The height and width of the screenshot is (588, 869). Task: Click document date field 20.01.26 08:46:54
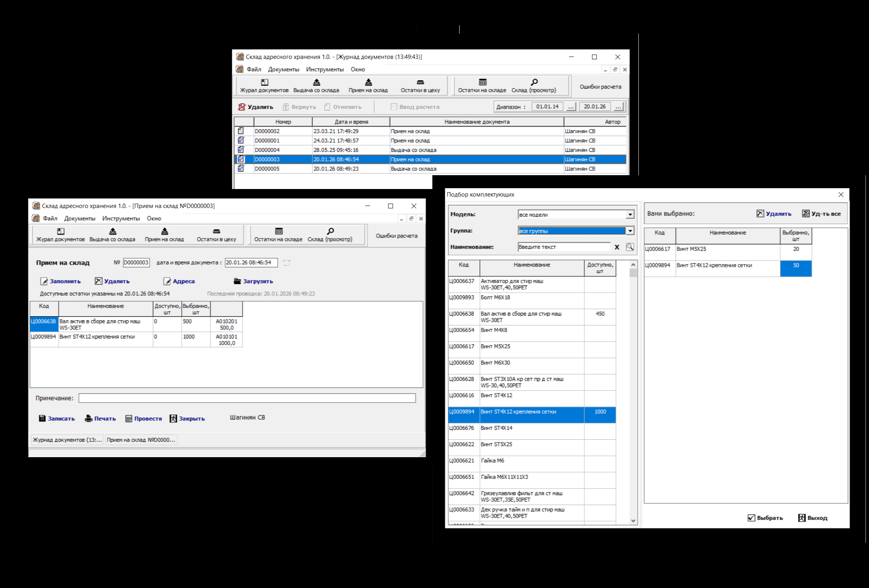click(251, 263)
